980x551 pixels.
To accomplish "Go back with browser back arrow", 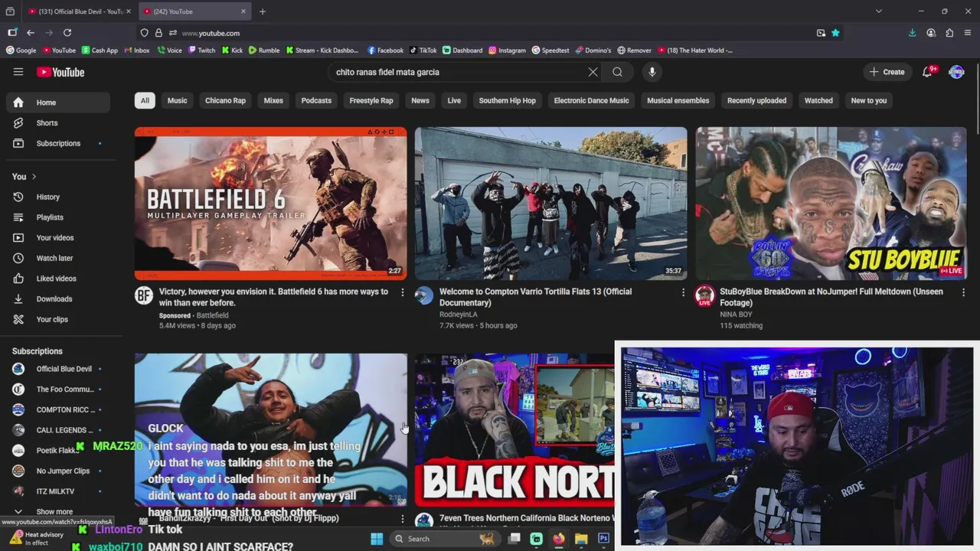I will click(x=31, y=33).
